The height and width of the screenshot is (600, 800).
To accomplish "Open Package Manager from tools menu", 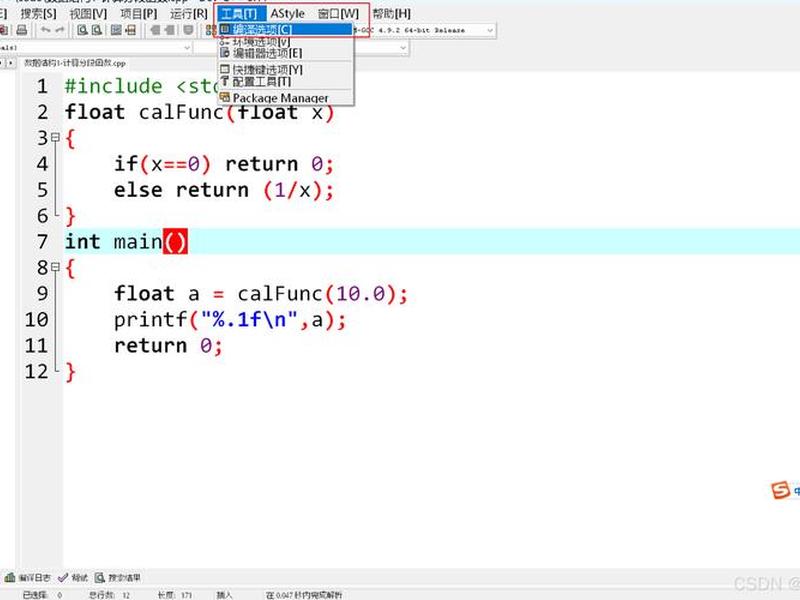I will (x=286, y=97).
